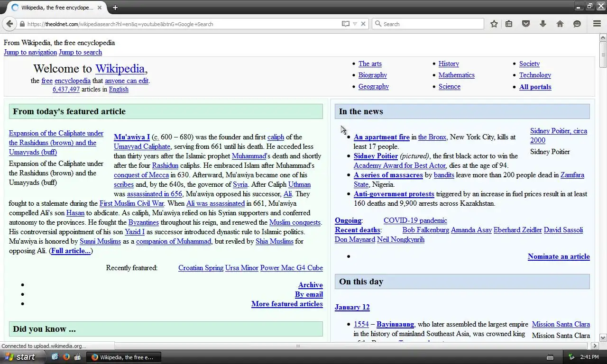Show bookmarks list icon
The width and height of the screenshot is (607, 364).
pos(509,24)
